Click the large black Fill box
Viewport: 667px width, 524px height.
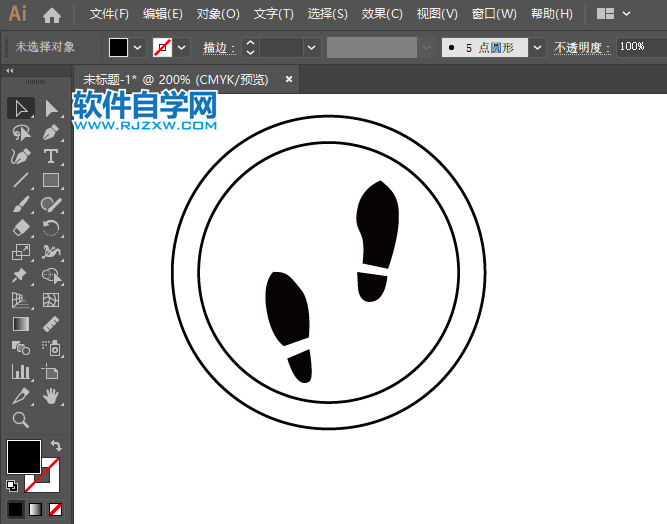24,457
